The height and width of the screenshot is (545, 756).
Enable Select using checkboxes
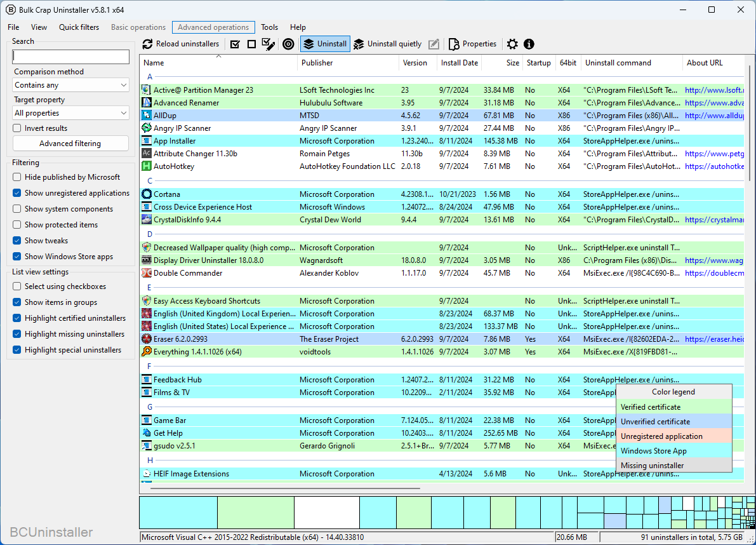[x=17, y=286]
